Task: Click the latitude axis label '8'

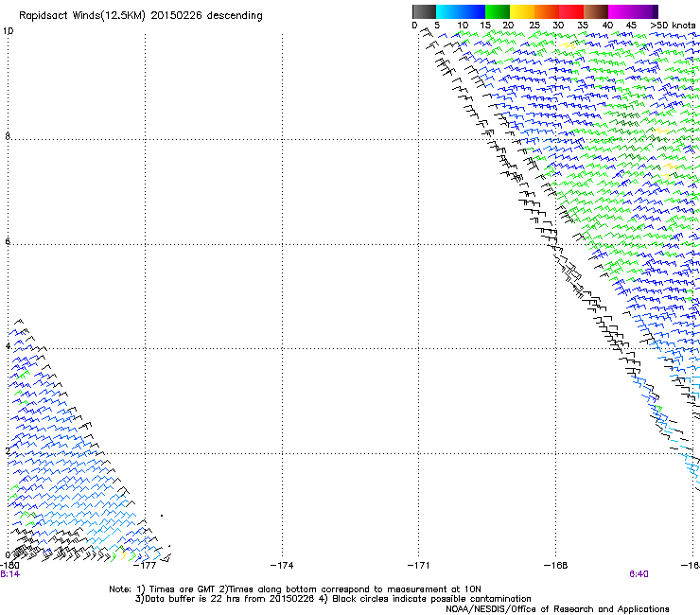Action: pyautogui.click(x=8, y=136)
